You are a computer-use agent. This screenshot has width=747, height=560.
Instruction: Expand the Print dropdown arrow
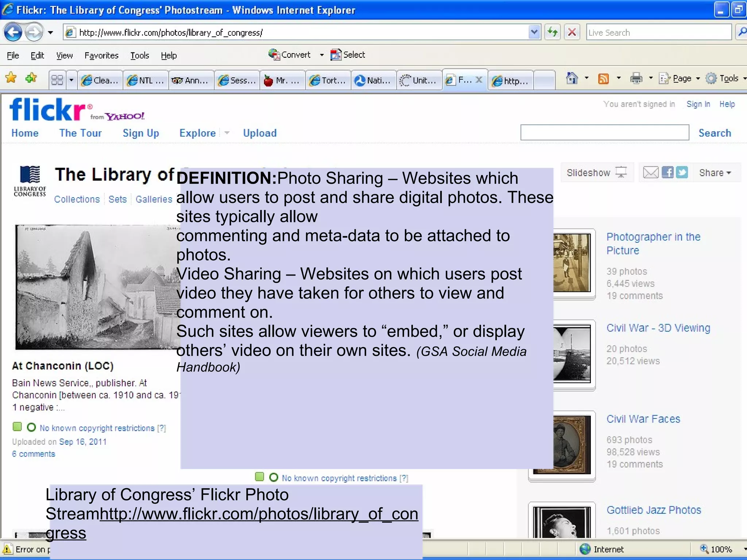click(651, 78)
